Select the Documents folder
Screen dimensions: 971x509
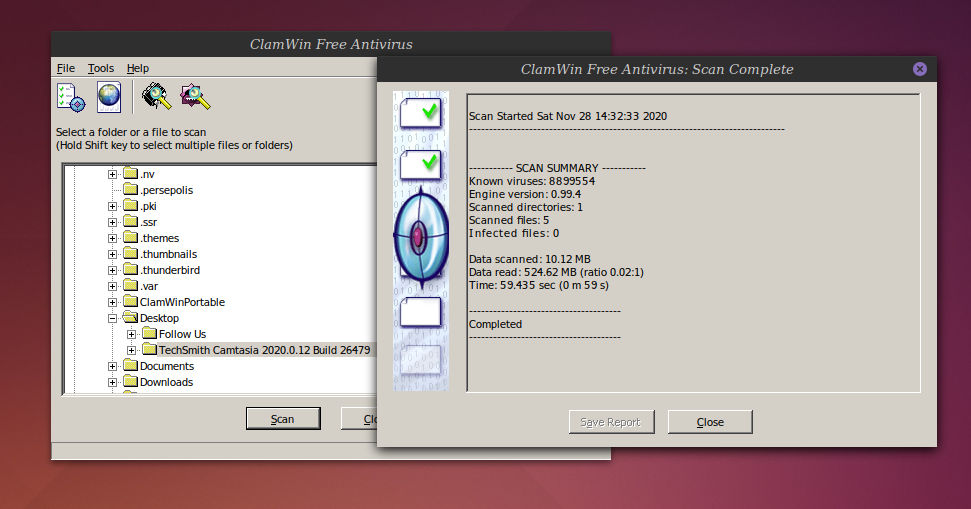pyautogui.click(x=167, y=367)
